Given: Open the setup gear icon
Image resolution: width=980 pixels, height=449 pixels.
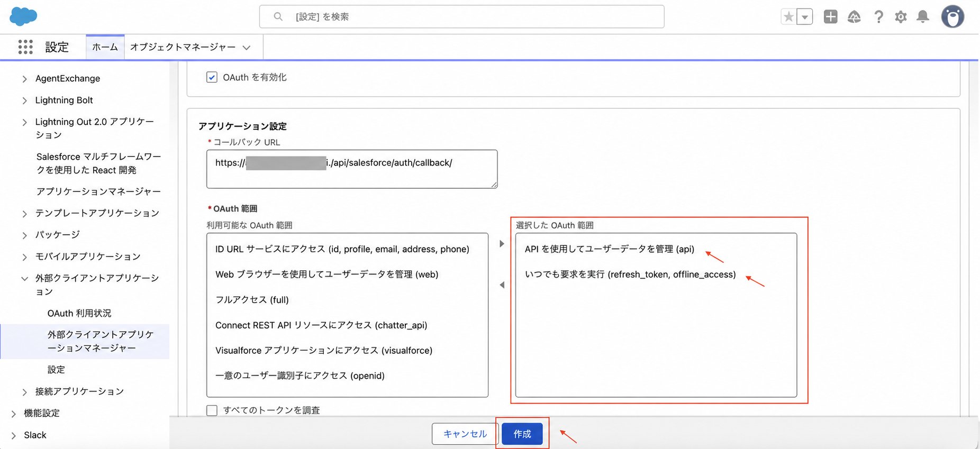Looking at the screenshot, I should tap(901, 17).
